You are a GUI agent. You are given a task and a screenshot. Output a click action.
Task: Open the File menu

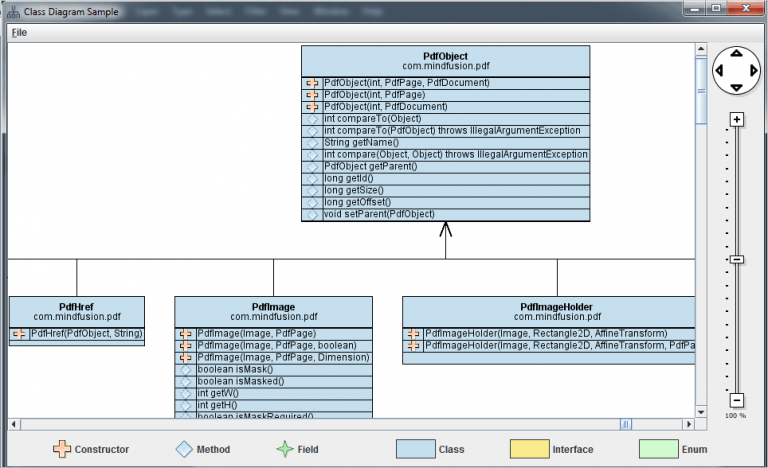coord(19,33)
